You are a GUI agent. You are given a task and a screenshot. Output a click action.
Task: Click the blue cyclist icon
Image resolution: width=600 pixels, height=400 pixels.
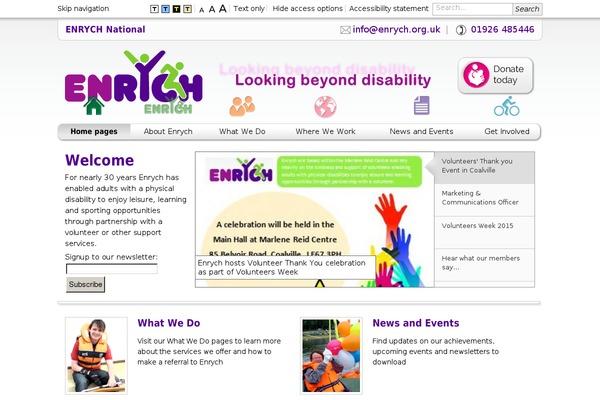coord(507,106)
